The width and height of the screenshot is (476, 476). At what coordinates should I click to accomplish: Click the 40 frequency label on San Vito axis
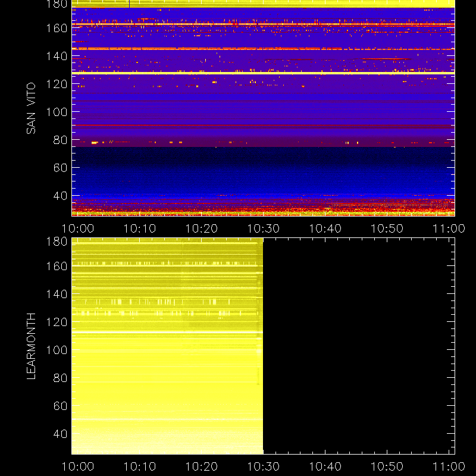(61, 196)
